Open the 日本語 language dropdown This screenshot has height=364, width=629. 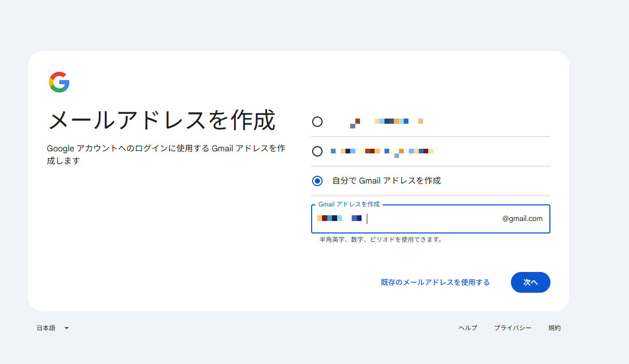[x=53, y=328]
